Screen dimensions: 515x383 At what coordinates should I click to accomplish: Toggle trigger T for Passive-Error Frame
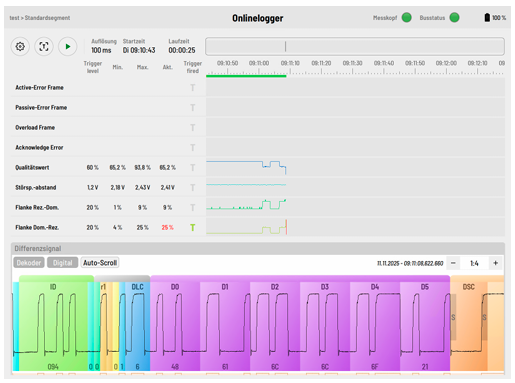pyautogui.click(x=192, y=108)
